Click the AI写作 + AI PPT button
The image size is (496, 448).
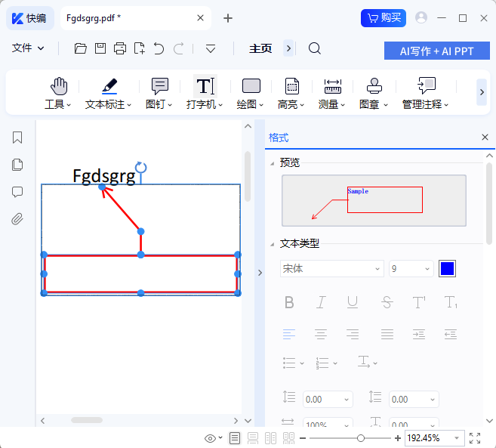coord(437,51)
